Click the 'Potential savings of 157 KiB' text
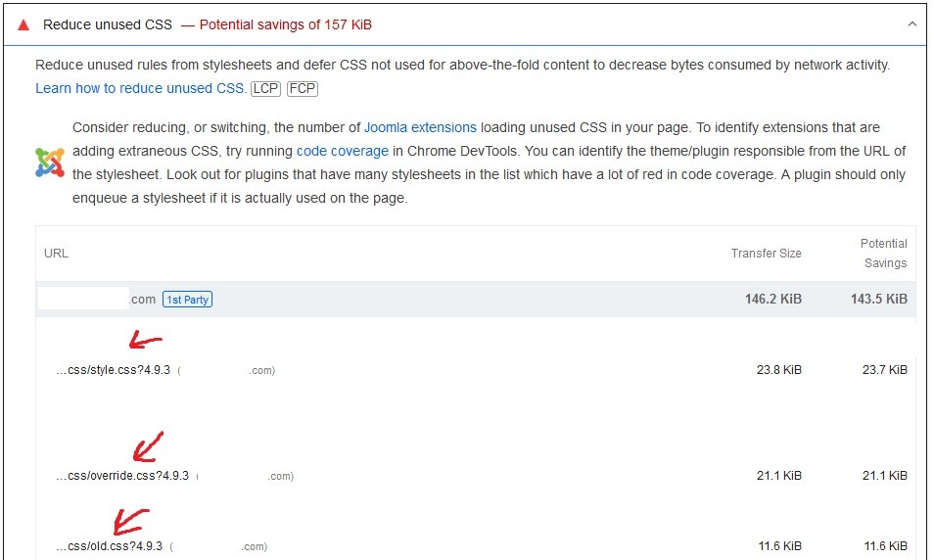Image resolution: width=934 pixels, height=560 pixels. [285, 24]
